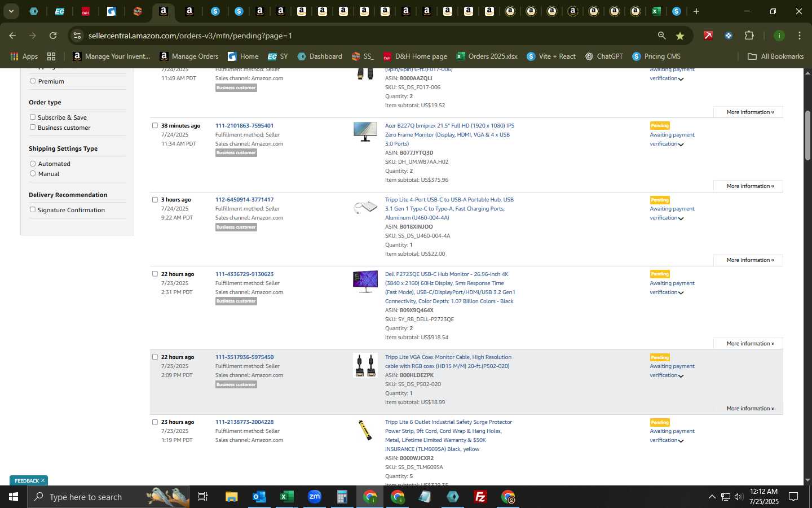Viewport: 812px width, 508px height.
Task: Bookmark this page with star icon
Action: click(x=680, y=36)
